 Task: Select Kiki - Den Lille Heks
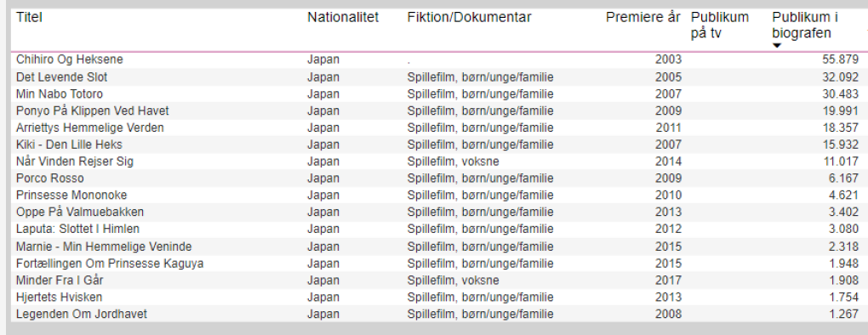click(69, 145)
